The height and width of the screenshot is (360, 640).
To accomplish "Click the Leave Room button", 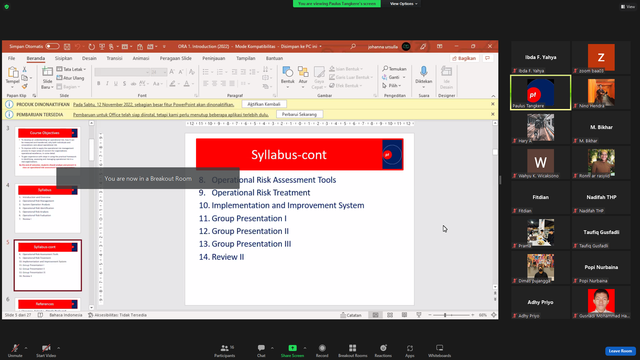I will coord(620,351).
